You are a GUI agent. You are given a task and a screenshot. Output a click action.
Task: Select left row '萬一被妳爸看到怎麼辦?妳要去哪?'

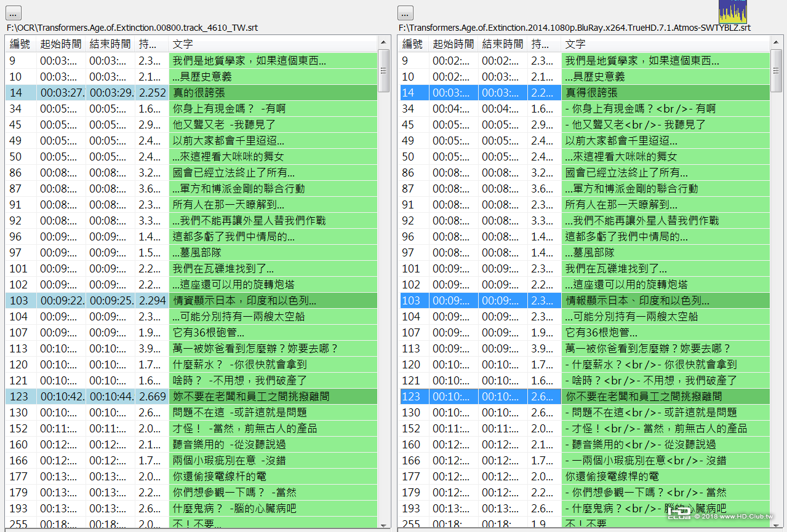[191, 348]
